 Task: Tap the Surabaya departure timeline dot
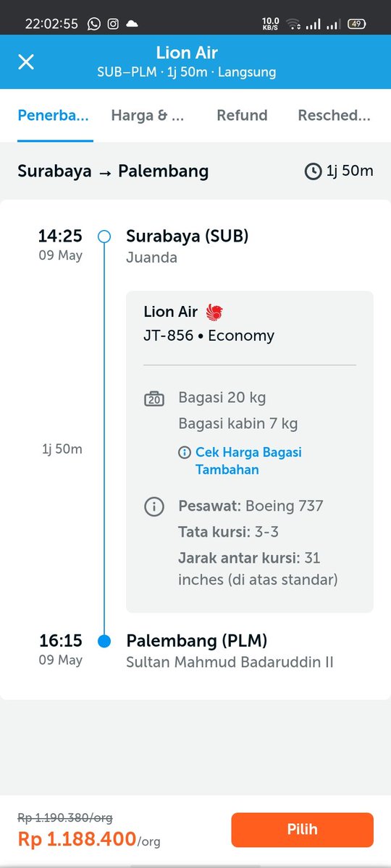click(104, 237)
